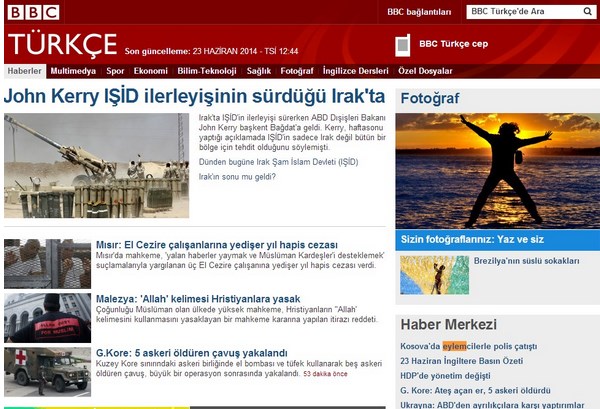Click the mobile phone icon
Screen dimensions: 600x409
click(x=403, y=45)
